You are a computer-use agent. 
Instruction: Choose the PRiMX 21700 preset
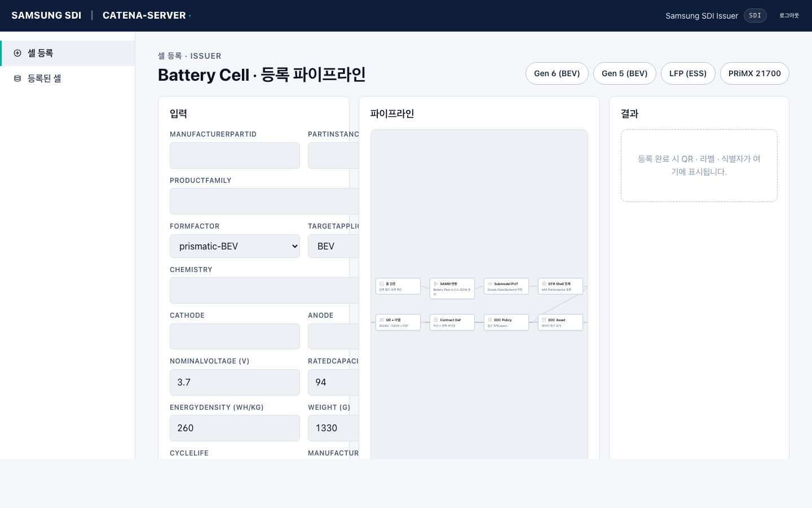[x=754, y=73]
